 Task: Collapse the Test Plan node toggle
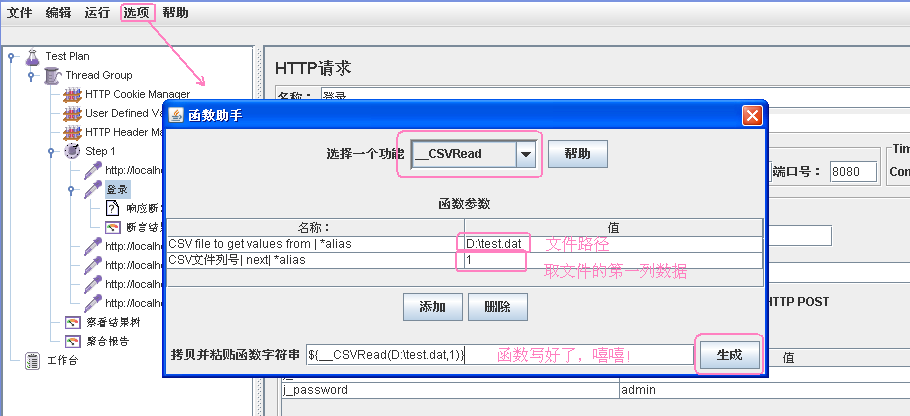click(x=11, y=56)
